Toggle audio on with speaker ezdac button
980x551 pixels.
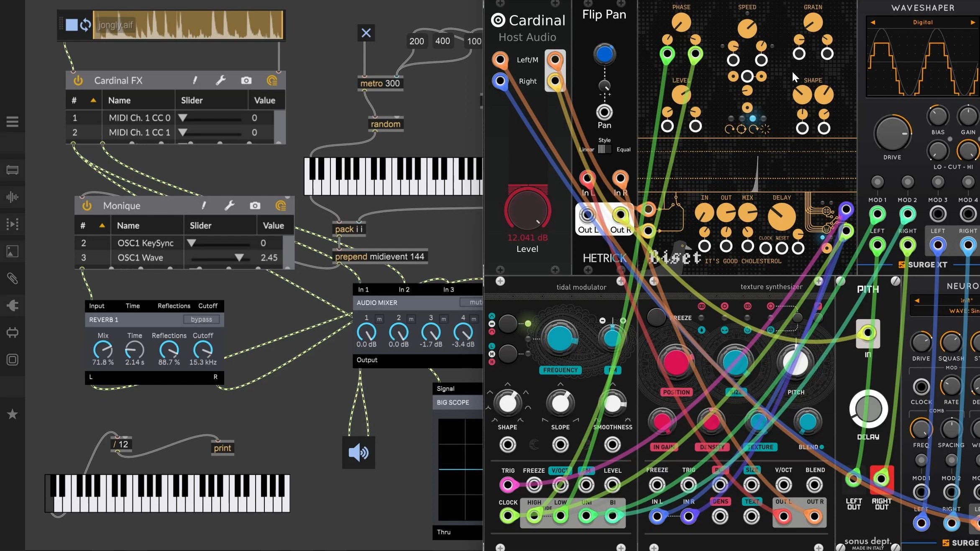(x=358, y=453)
